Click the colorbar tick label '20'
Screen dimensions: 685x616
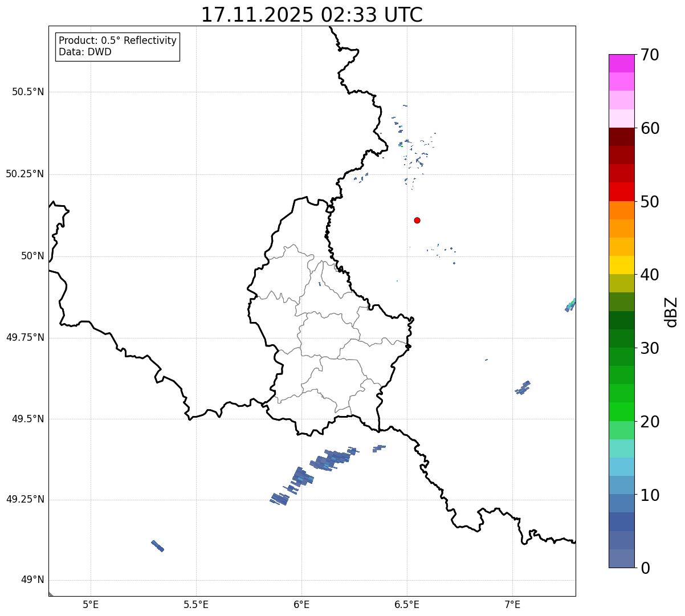(x=650, y=422)
